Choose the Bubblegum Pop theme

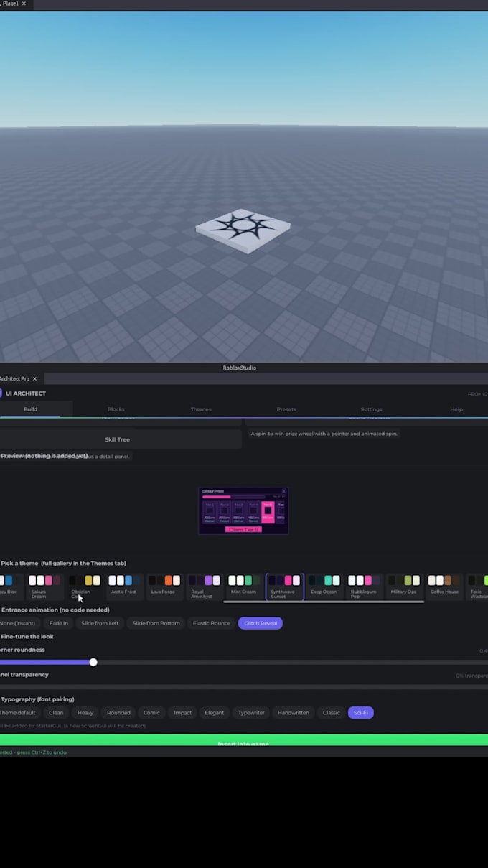(364, 586)
